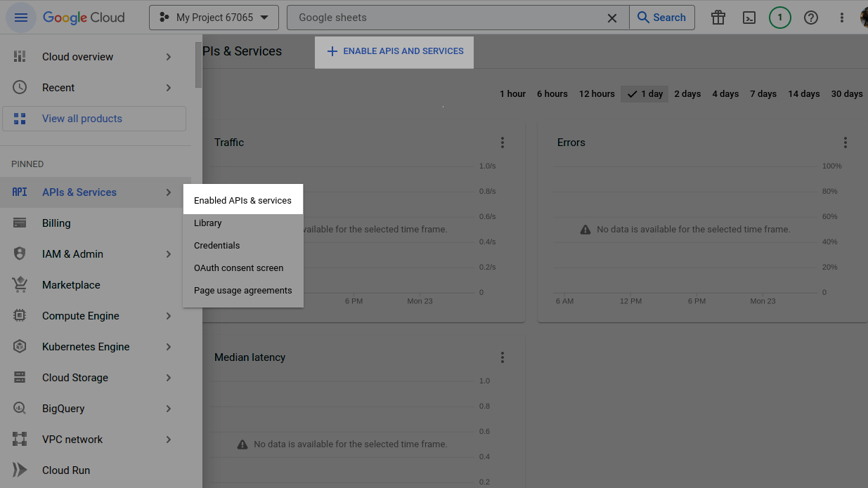The width and height of the screenshot is (868, 488).
Task: Click the BigQuery magnifier icon
Action: click(20, 409)
